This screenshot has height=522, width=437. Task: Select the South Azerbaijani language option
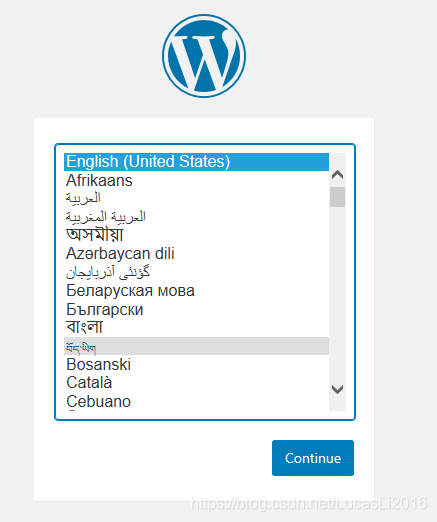coord(196,272)
